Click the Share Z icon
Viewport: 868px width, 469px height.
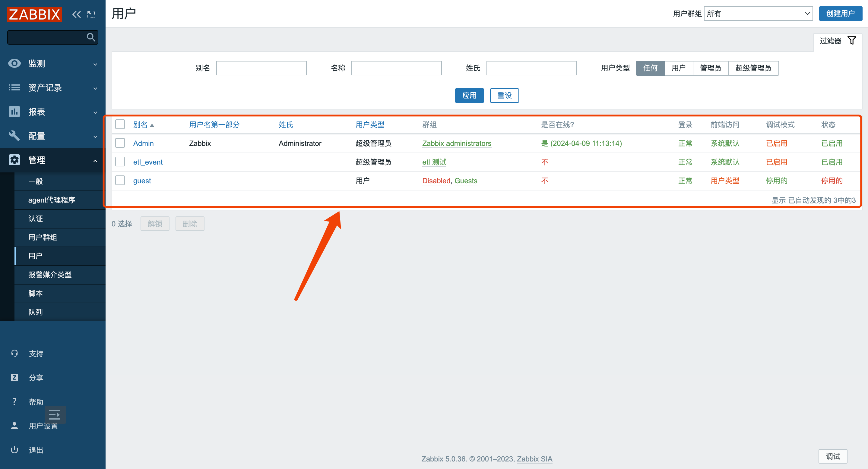(14, 377)
